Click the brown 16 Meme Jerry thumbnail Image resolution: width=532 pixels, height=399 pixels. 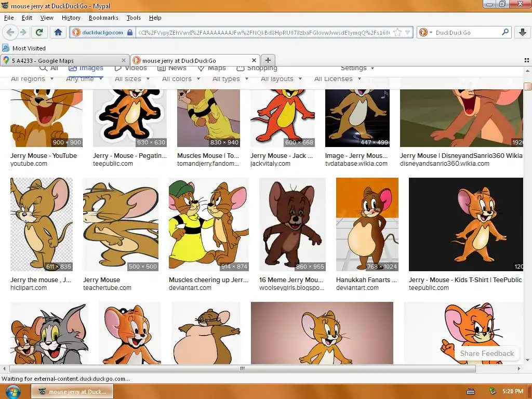(x=292, y=224)
